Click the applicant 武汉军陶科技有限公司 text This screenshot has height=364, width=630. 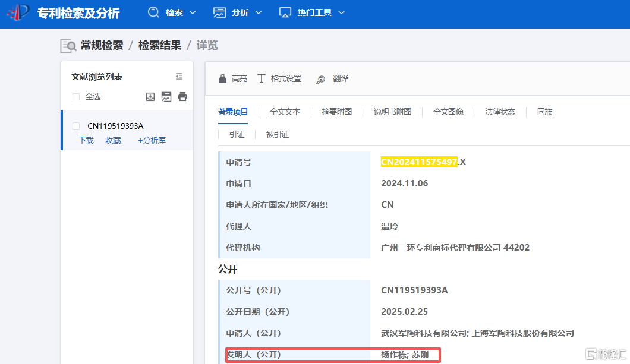pyautogui.click(x=424, y=333)
